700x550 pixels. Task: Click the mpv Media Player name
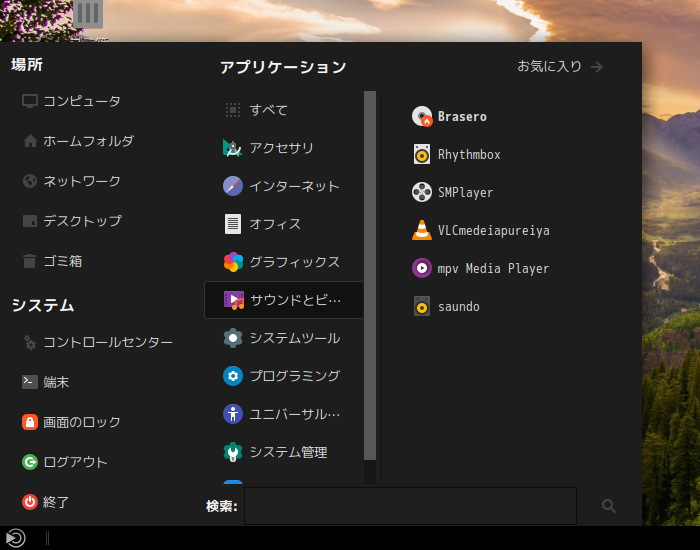click(x=493, y=268)
